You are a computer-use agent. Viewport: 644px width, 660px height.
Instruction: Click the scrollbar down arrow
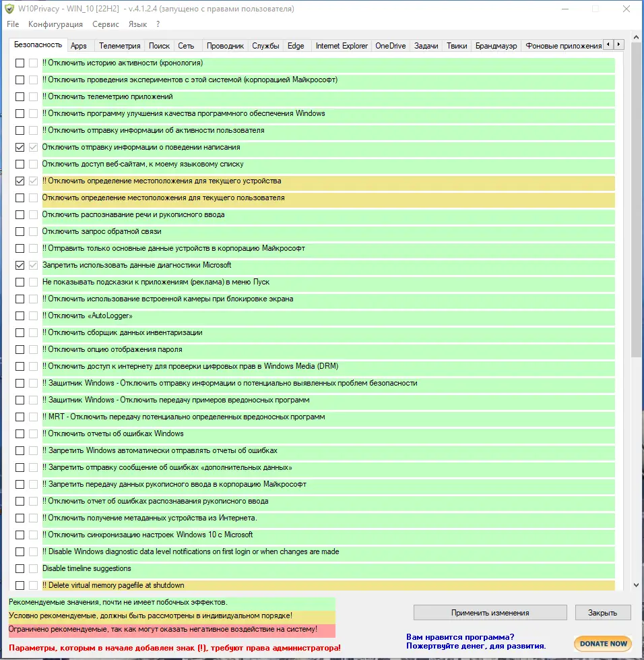pyautogui.click(x=636, y=585)
